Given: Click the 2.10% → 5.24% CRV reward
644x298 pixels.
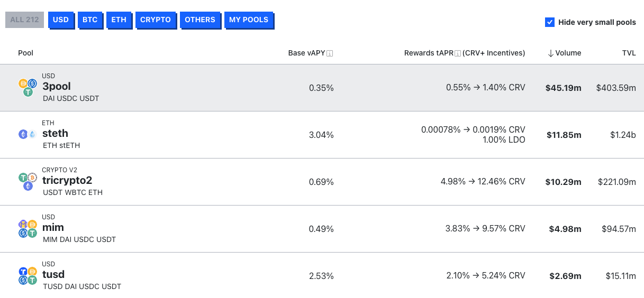Looking at the screenshot, I should pos(486,275).
